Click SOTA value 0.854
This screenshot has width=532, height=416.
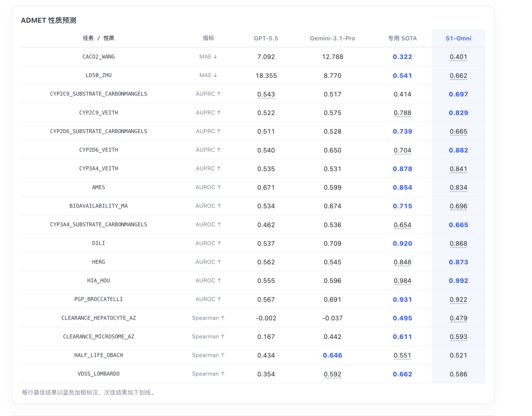tap(402, 188)
